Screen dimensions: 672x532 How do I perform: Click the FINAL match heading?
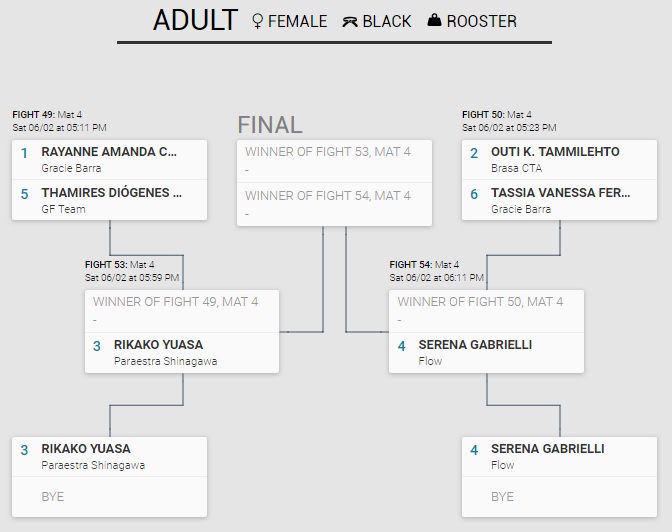(x=270, y=125)
